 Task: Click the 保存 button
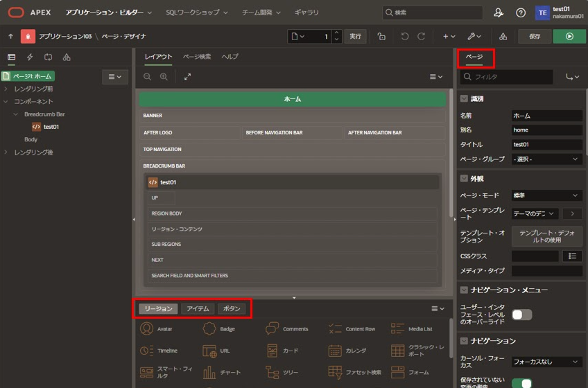pos(535,37)
